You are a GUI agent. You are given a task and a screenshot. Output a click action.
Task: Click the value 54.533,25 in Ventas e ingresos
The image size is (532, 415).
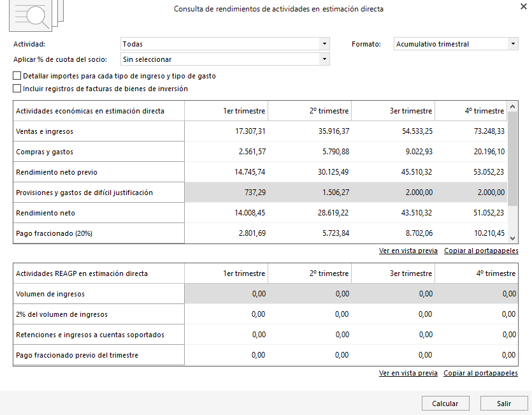417,131
